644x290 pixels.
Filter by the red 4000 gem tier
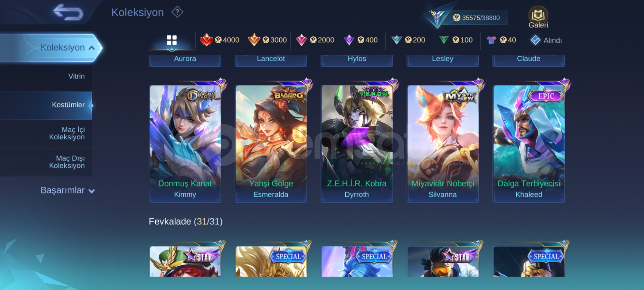(219, 40)
